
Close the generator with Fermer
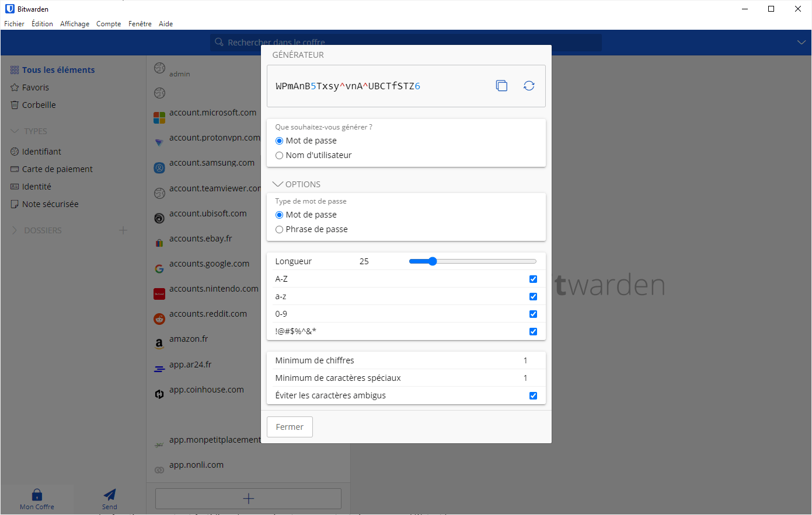tap(290, 426)
